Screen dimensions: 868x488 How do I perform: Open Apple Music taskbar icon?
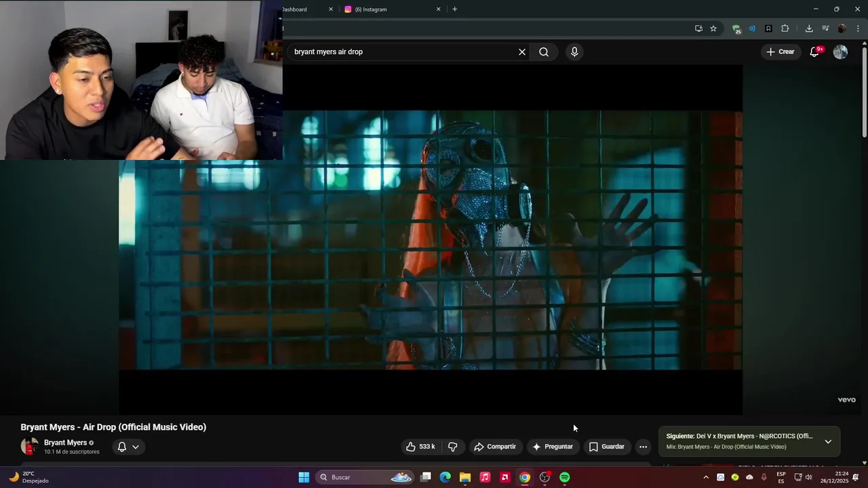tap(485, 477)
